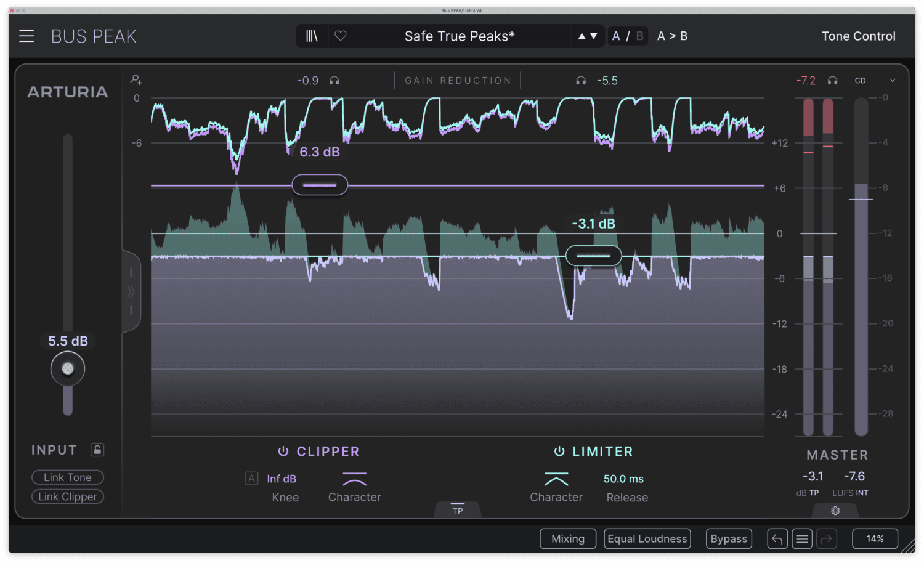Open the Tone Control panel
924x563 pixels.
click(x=858, y=36)
